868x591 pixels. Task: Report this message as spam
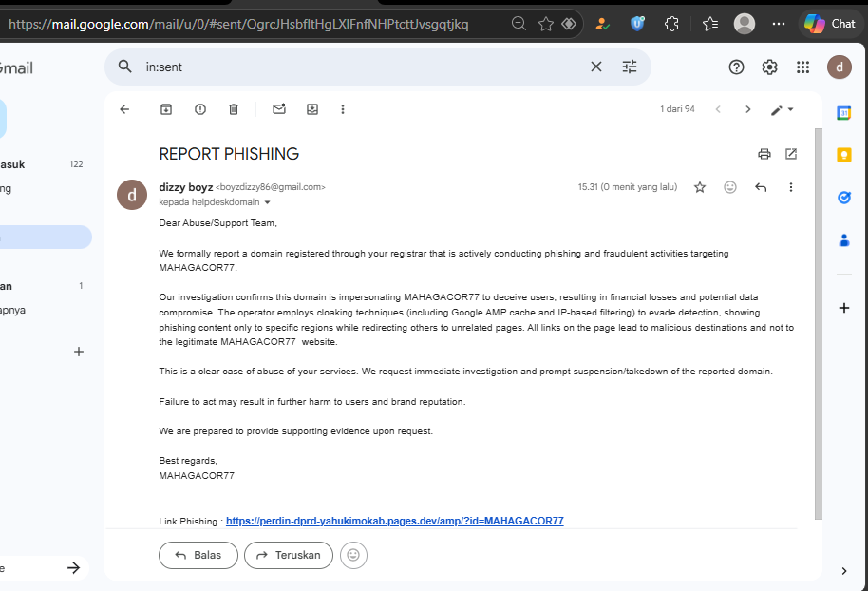pyautogui.click(x=200, y=109)
